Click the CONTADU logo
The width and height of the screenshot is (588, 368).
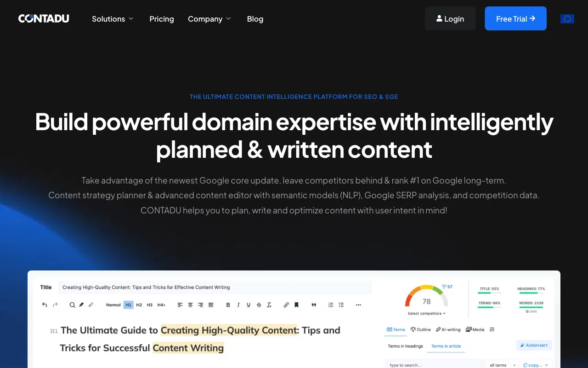pos(44,18)
